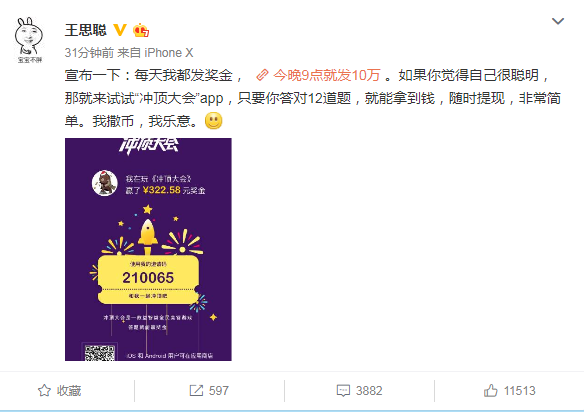Open the 今晚9点就发10万 link

coord(327,75)
